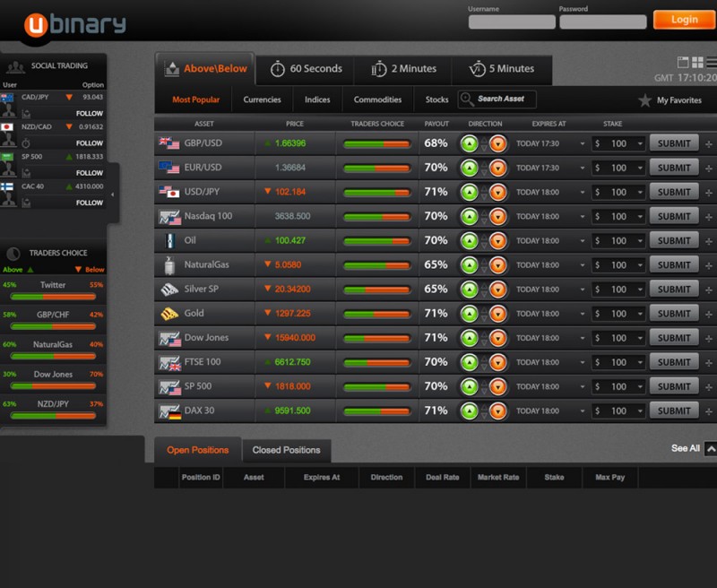Click the Oil barrel asset icon
717x588 pixels.
[x=170, y=240]
